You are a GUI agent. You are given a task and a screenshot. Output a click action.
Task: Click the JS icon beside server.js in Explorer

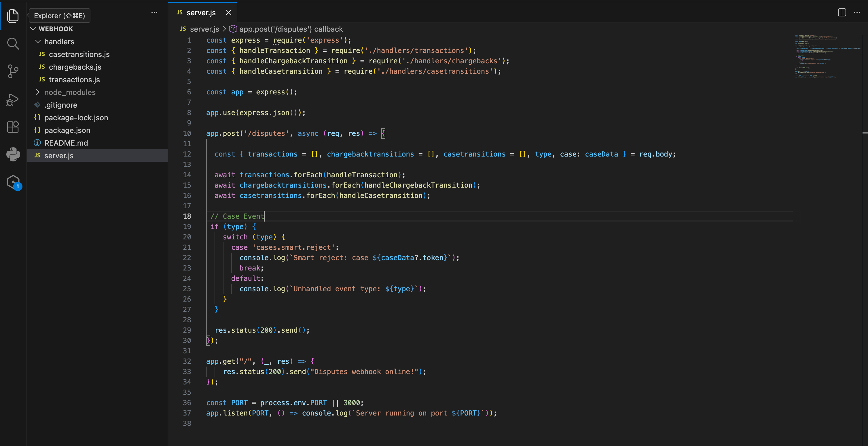coord(37,155)
